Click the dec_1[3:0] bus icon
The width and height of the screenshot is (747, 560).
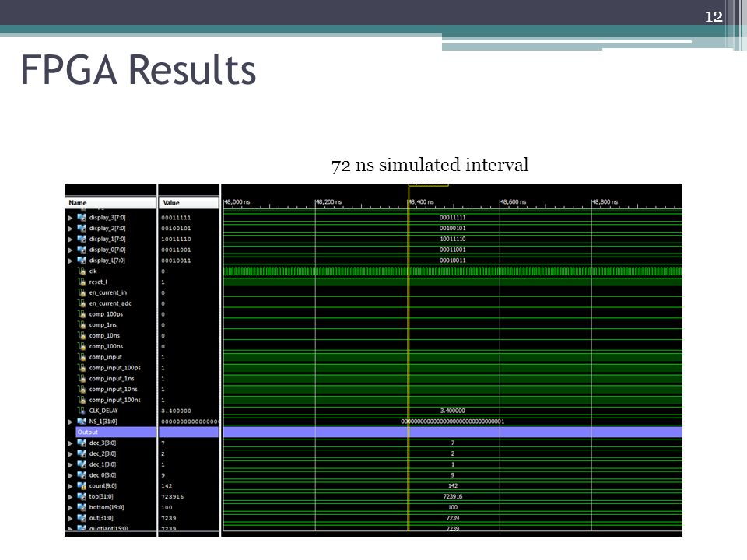pyautogui.click(x=82, y=465)
